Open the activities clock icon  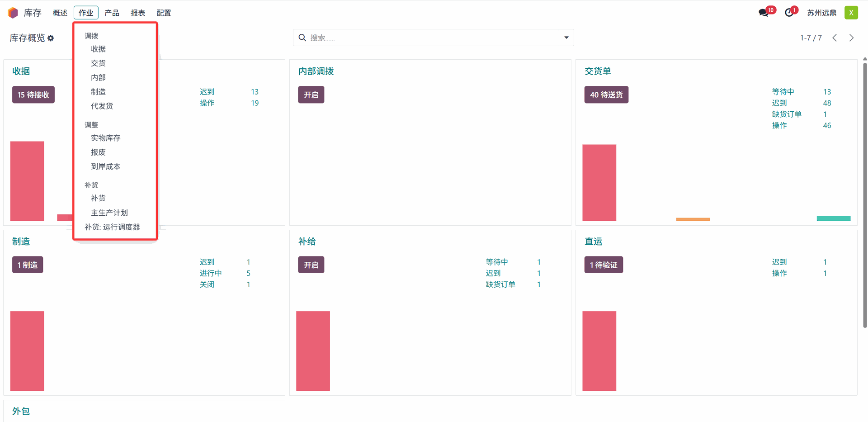789,13
